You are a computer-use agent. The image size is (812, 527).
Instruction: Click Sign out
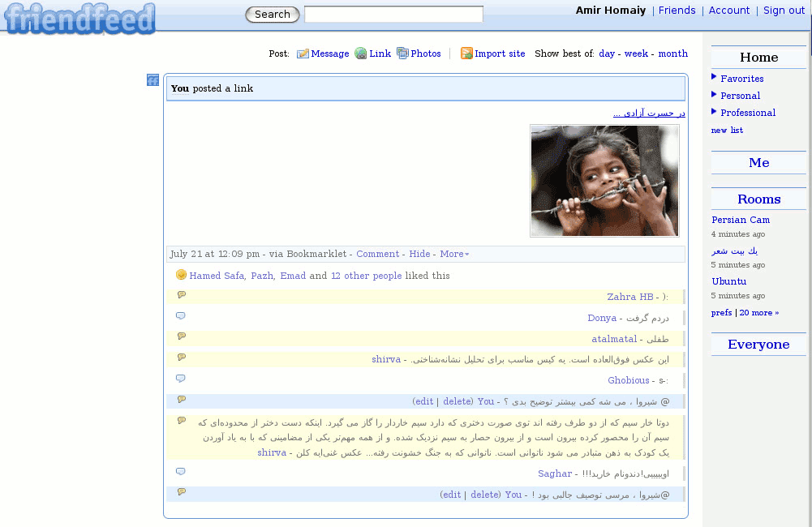[x=784, y=11]
